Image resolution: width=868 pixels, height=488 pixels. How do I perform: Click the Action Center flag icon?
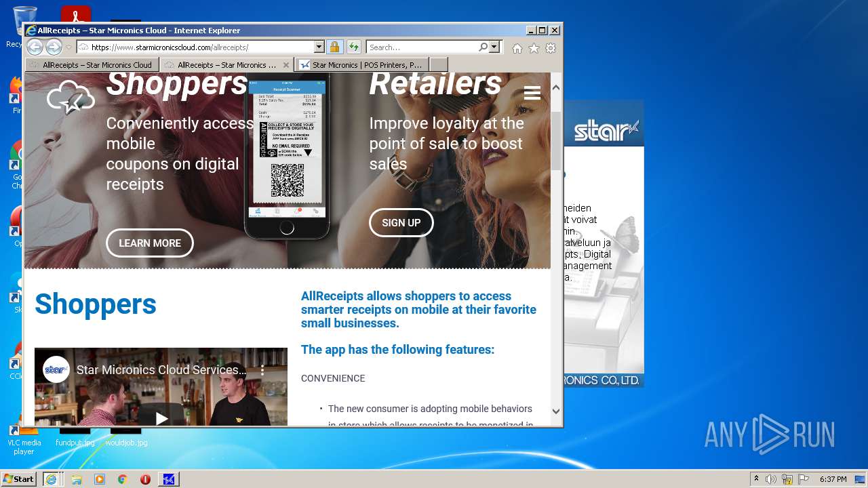click(804, 479)
